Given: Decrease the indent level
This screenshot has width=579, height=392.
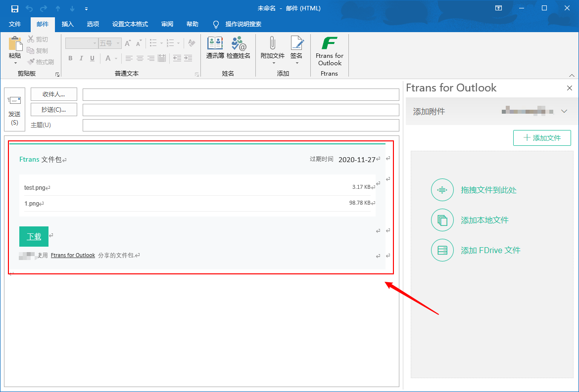Looking at the screenshot, I should [177, 58].
